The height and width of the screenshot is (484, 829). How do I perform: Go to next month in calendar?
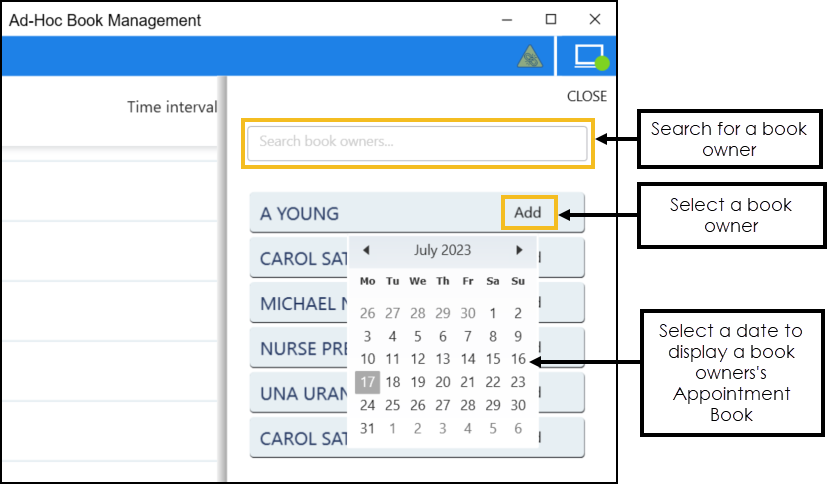coord(519,250)
